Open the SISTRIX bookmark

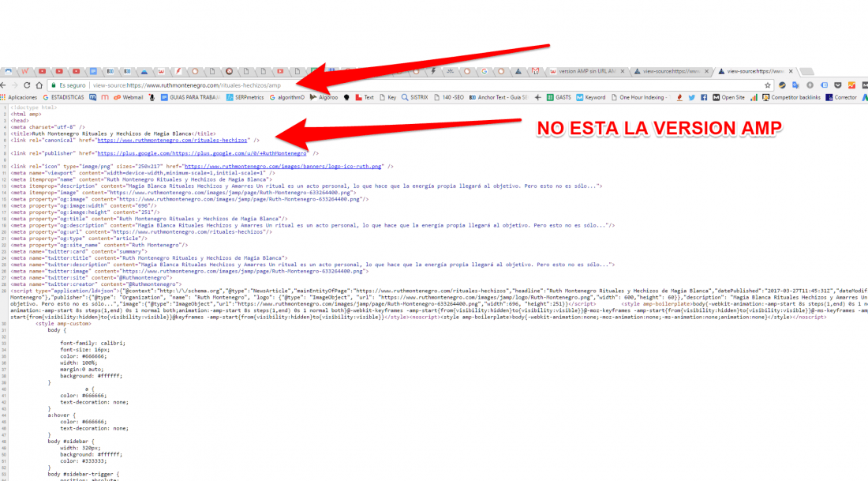414,97
